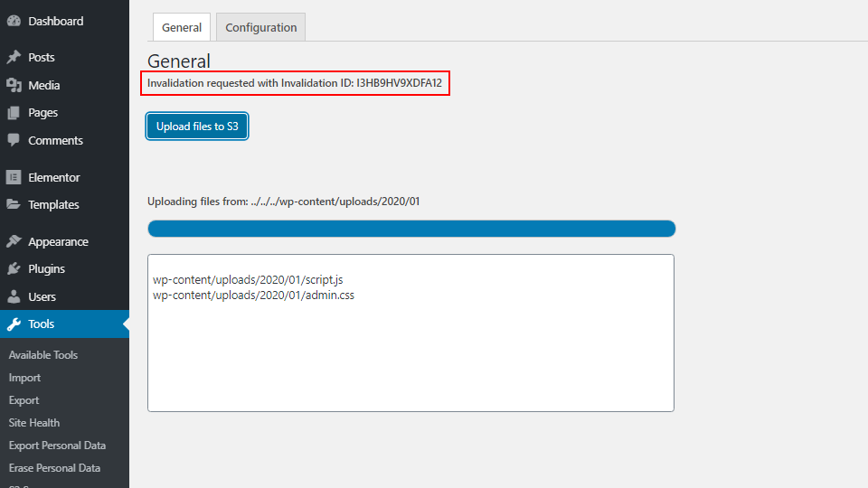Screen dimensions: 868x488
Task: Click the 'Uploading files from' path text
Action: pos(283,202)
